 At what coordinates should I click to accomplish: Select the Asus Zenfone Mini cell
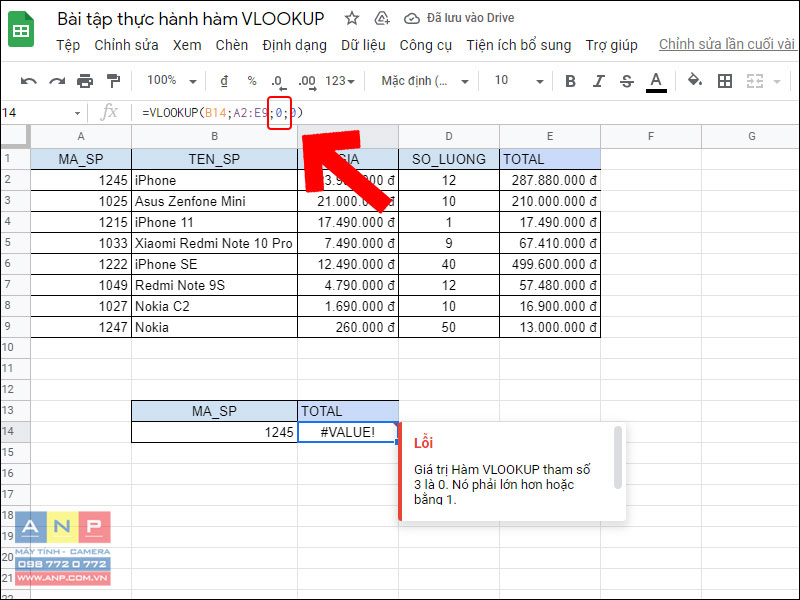point(214,202)
